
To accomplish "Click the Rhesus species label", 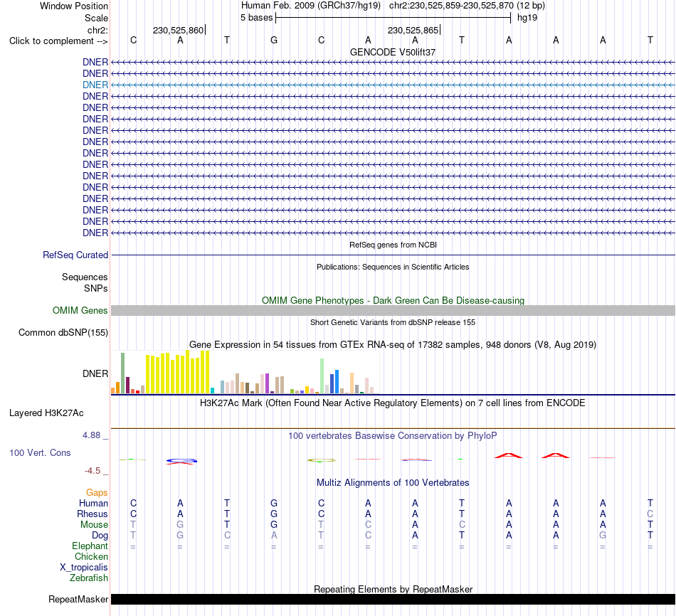I will pos(93,514).
